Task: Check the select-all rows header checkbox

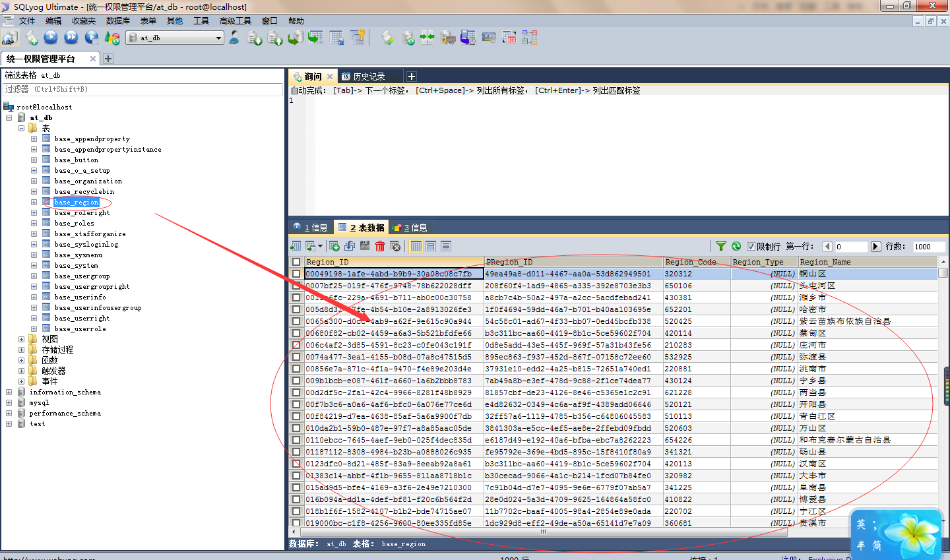Action: click(296, 262)
